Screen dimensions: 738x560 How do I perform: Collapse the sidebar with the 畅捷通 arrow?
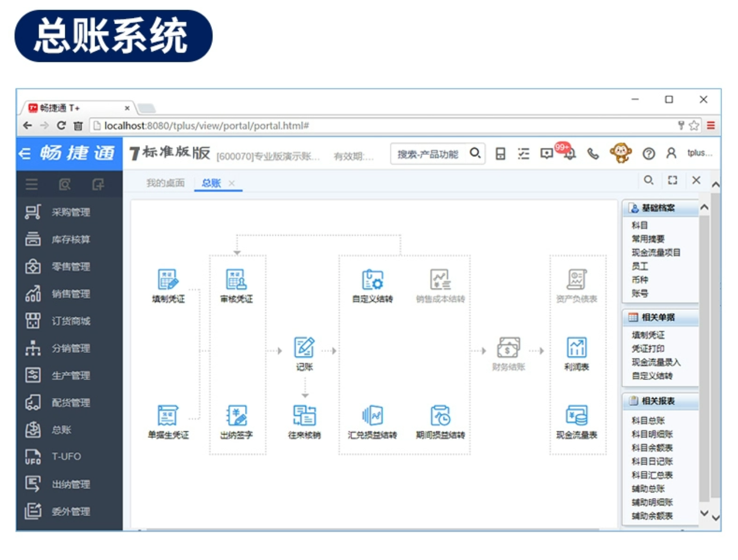[x=24, y=153]
